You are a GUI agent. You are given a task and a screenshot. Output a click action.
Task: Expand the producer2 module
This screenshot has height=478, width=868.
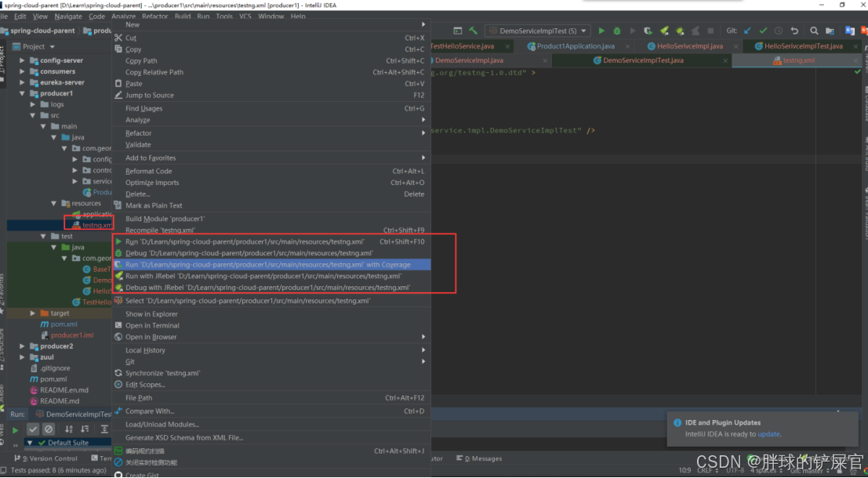click(x=22, y=346)
